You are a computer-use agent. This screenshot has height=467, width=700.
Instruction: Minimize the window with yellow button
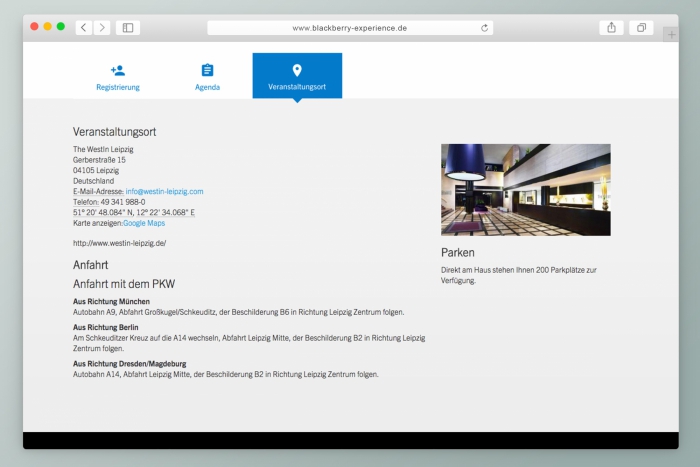pos(48,26)
